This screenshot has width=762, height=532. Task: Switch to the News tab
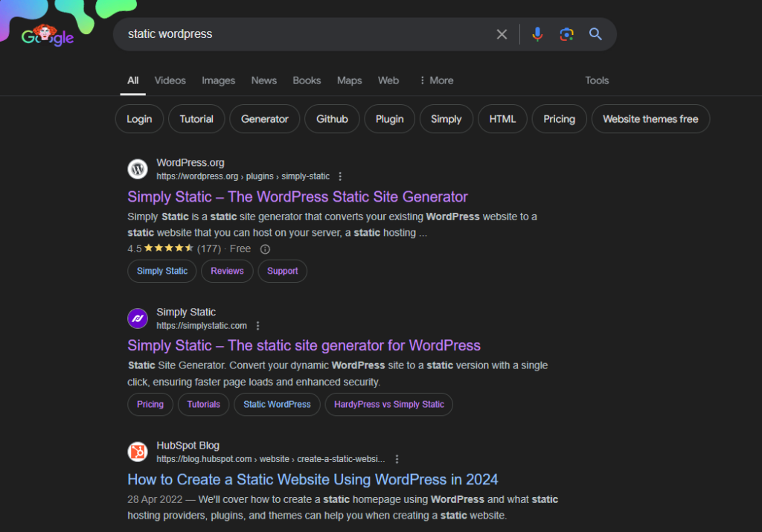click(x=264, y=80)
